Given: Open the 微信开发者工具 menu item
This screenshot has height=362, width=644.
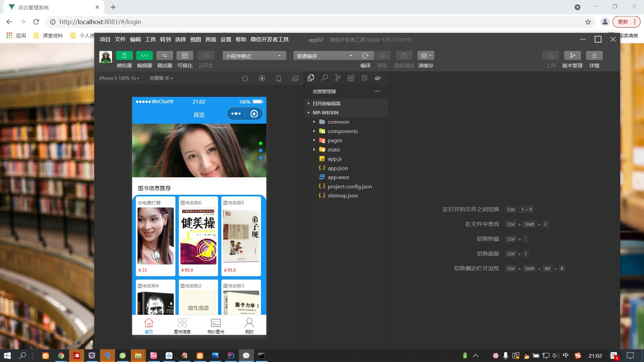Looking at the screenshot, I should (x=270, y=39).
